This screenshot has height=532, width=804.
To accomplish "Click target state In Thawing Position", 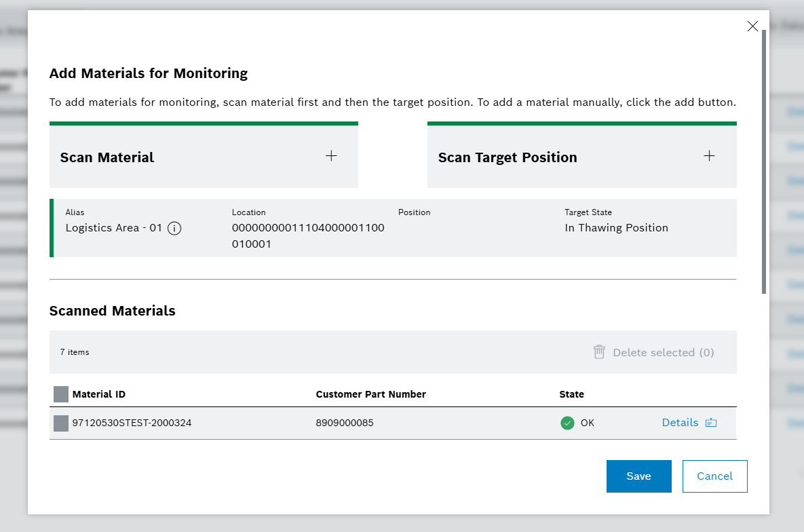I will click(x=616, y=228).
